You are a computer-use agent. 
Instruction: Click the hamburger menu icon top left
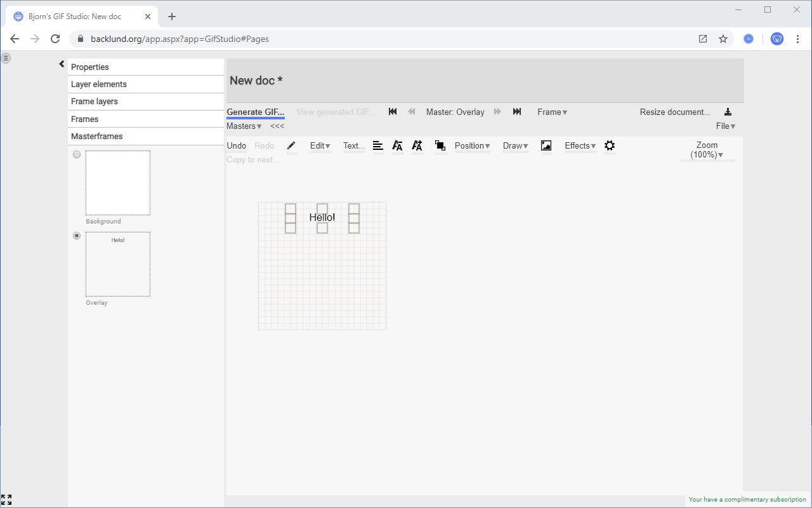(6, 58)
